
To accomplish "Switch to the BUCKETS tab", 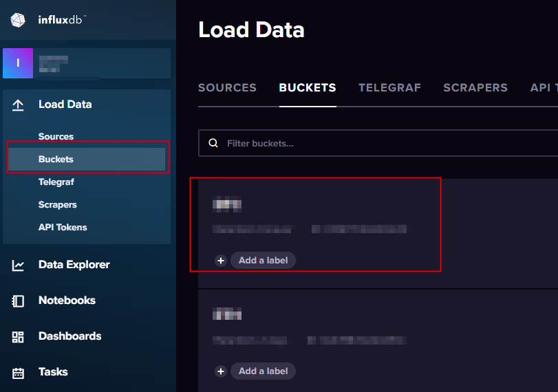I will coord(308,88).
